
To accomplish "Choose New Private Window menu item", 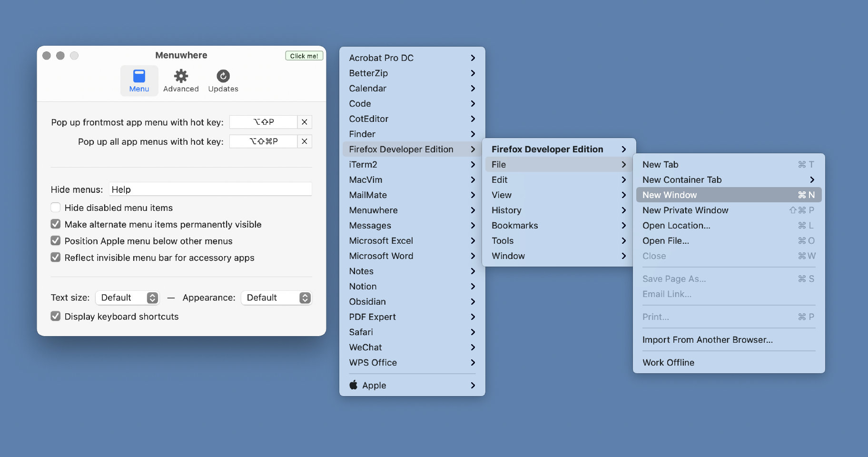I will point(685,210).
